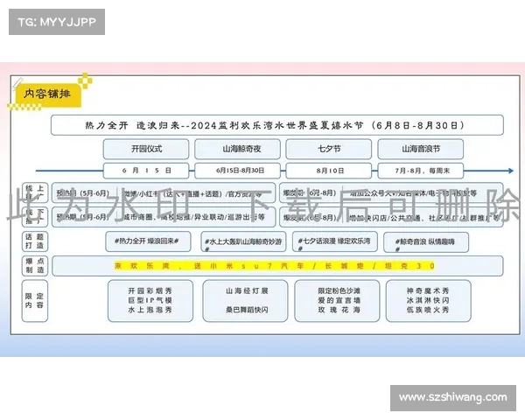
Task: Select the 话题打造 row label
Action: pyautogui.click(x=35, y=241)
